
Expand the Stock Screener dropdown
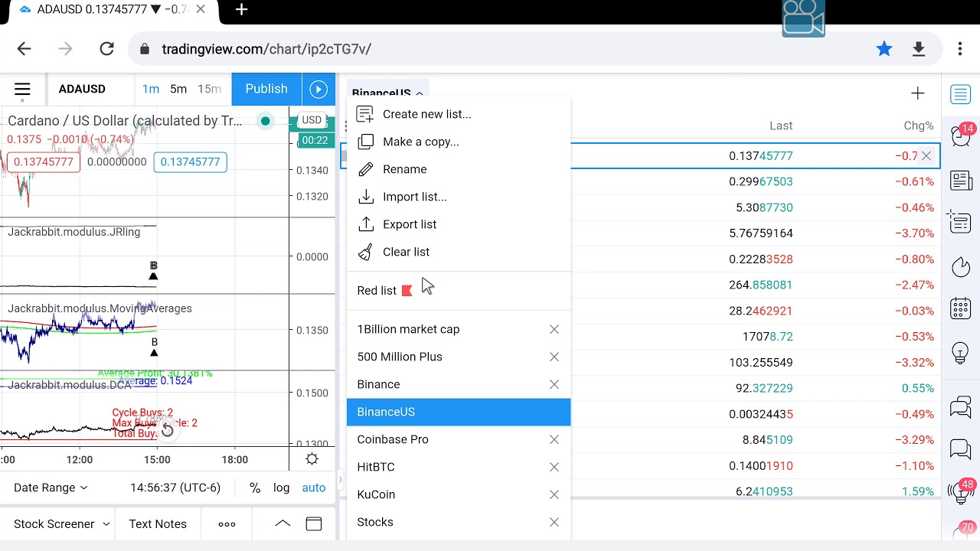tap(62, 524)
